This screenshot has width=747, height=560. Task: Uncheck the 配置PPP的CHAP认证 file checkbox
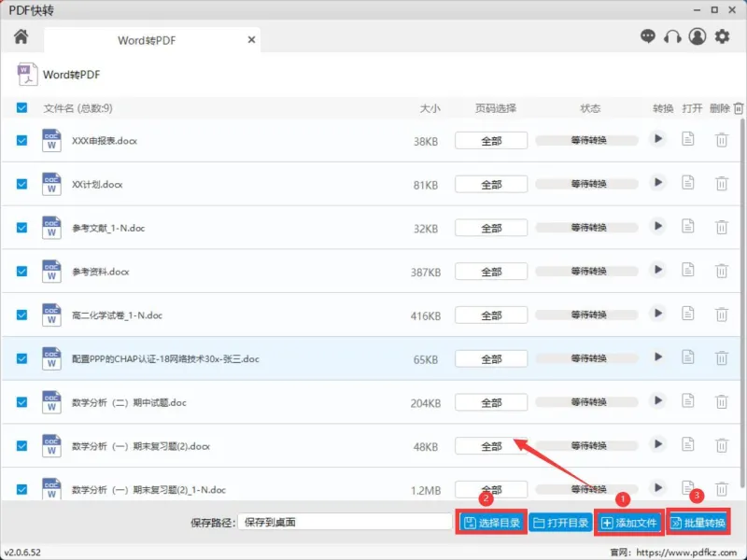(x=21, y=358)
